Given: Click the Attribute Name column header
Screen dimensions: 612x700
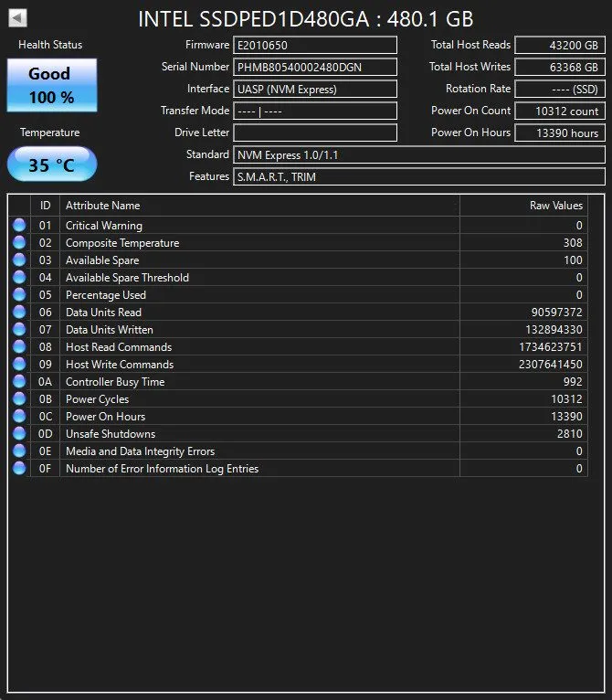Looking at the screenshot, I should click(259, 206).
